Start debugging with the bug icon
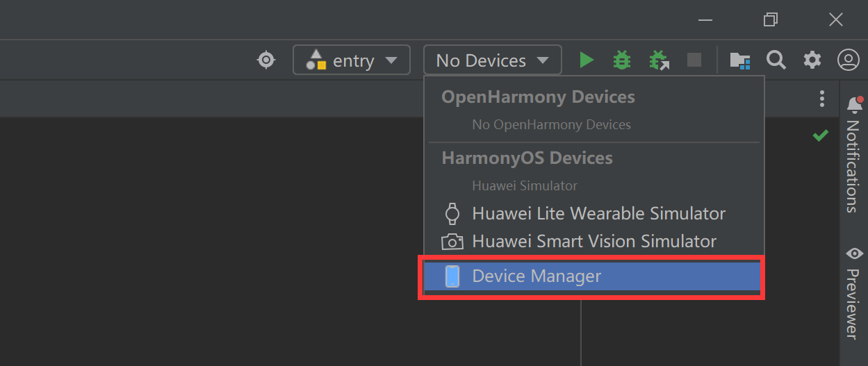868x366 pixels. tap(622, 60)
